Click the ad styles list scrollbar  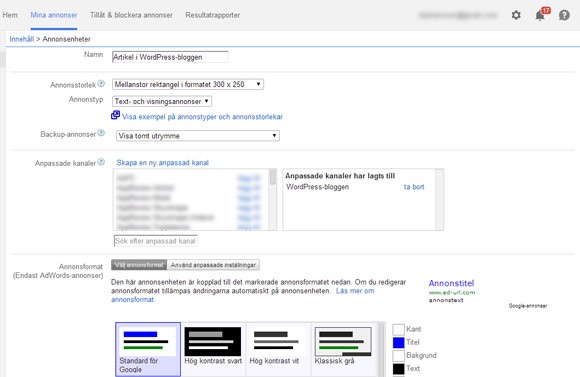(381, 349)
